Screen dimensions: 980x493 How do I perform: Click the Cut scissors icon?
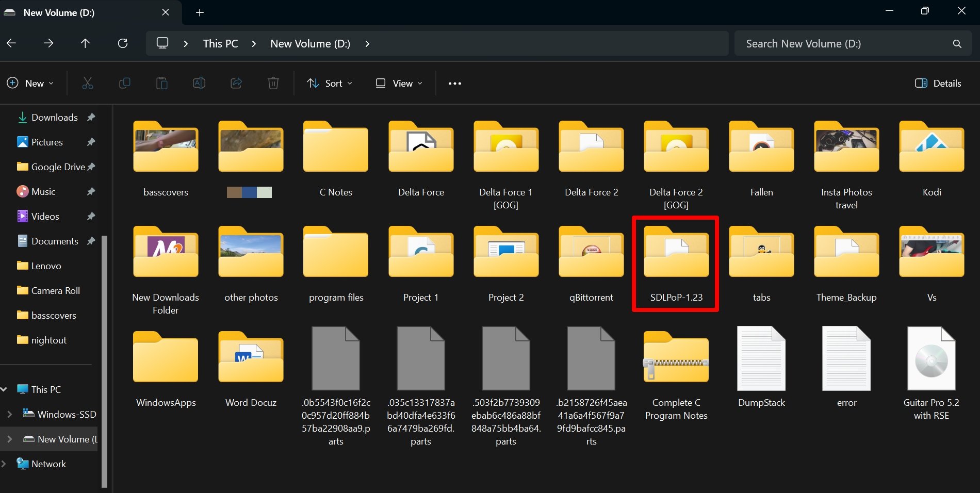(x=87, y=83)
